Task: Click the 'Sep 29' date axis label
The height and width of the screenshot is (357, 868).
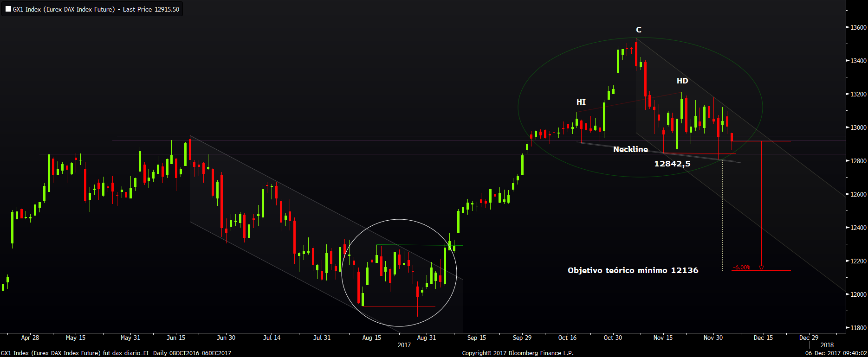Action: point(522,338)
